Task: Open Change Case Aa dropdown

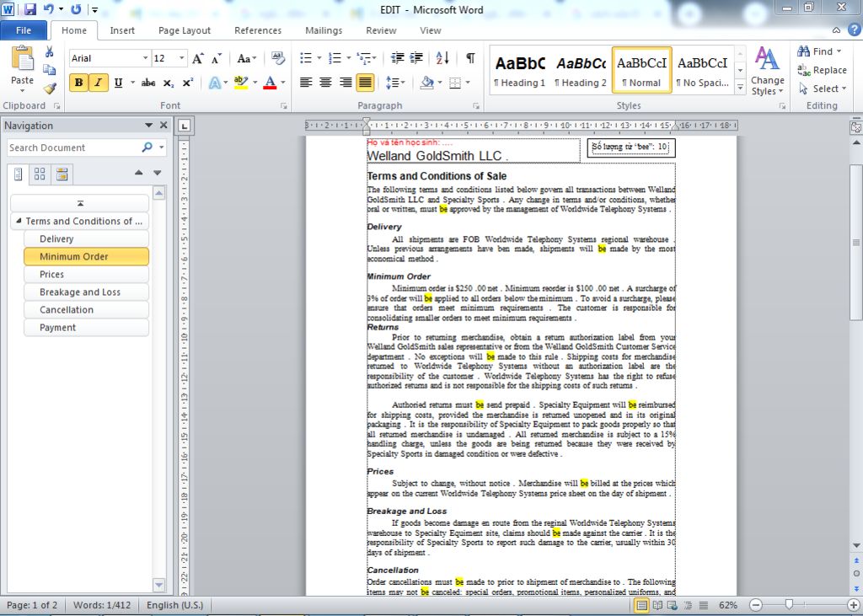Action: click(x=247, y=58)
